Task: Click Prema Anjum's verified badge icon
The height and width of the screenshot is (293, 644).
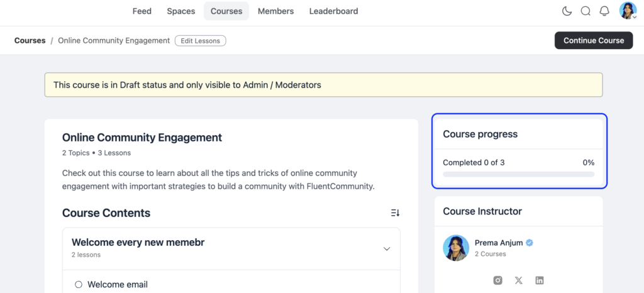Action: (530, 243)
